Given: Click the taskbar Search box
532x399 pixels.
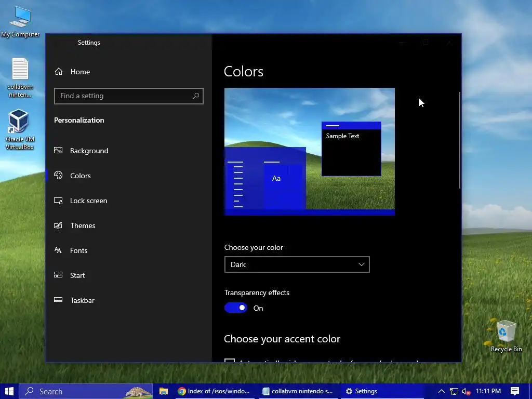Looking at the screenshot, I should point(86,391).
